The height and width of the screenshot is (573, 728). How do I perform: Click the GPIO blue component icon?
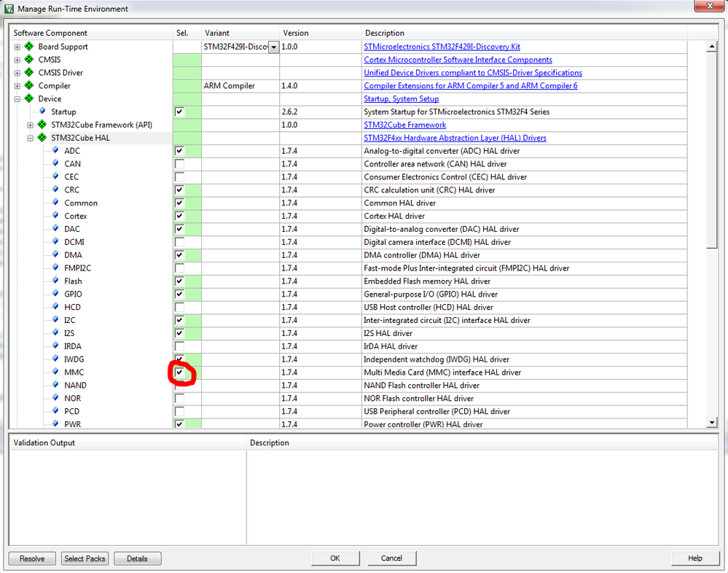point(55,293)
